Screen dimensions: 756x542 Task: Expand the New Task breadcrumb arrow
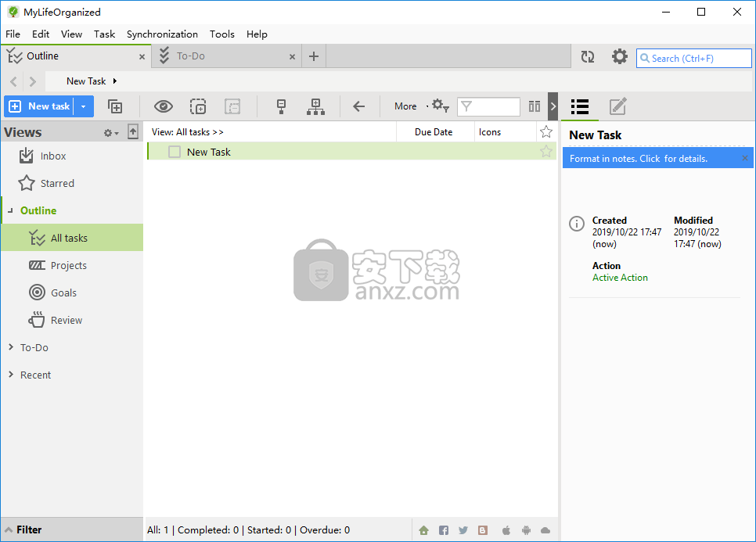click(115, 81)
